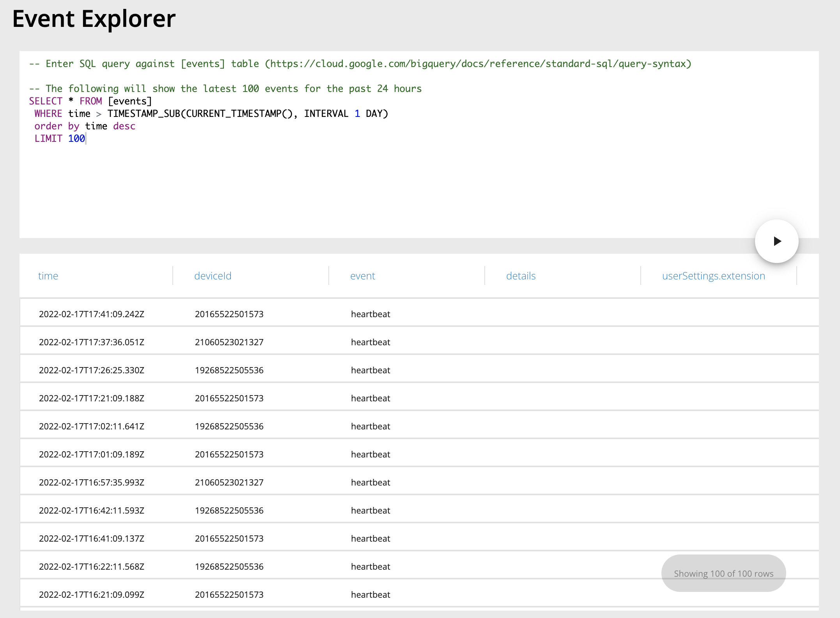Sort by the time column header

(x=48, y=276)
